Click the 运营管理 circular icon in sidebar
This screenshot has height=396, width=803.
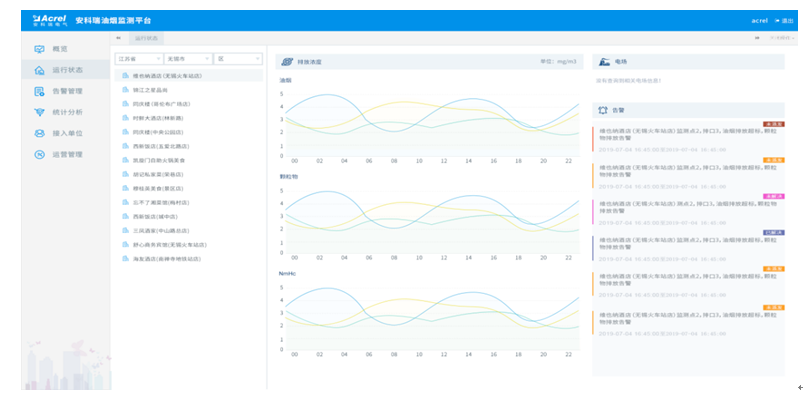(39, 154)
